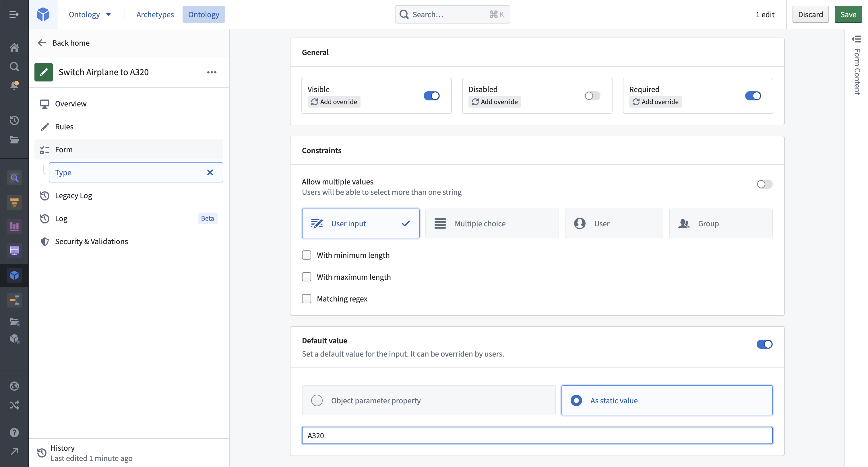Click the Discard button
Image resolution: width=868 pixels, height=467 pixels.
point(810,14)
